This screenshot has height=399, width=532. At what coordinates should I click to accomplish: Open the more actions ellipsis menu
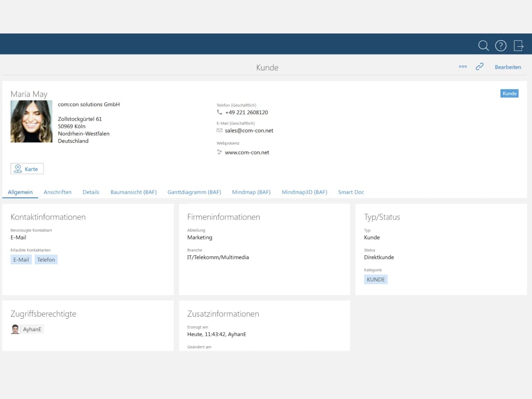click(x=463, y=67)
